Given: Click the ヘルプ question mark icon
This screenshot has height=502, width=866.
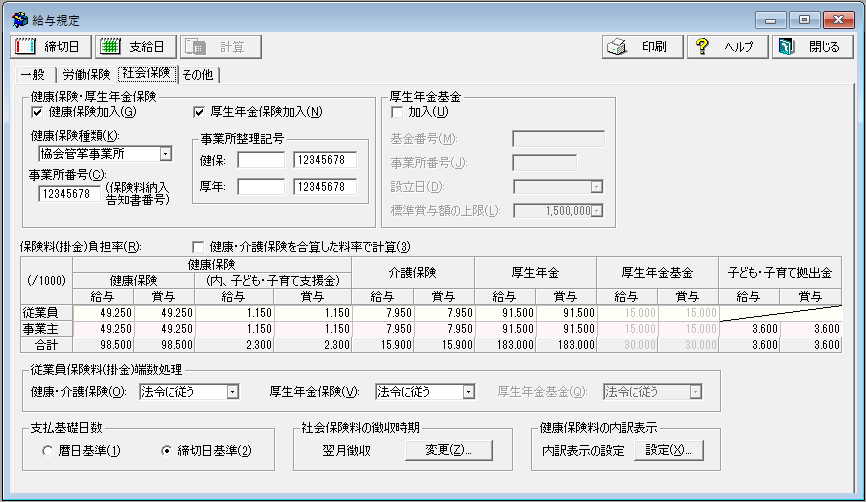Looking at the screenshot, I should point(703,47).
